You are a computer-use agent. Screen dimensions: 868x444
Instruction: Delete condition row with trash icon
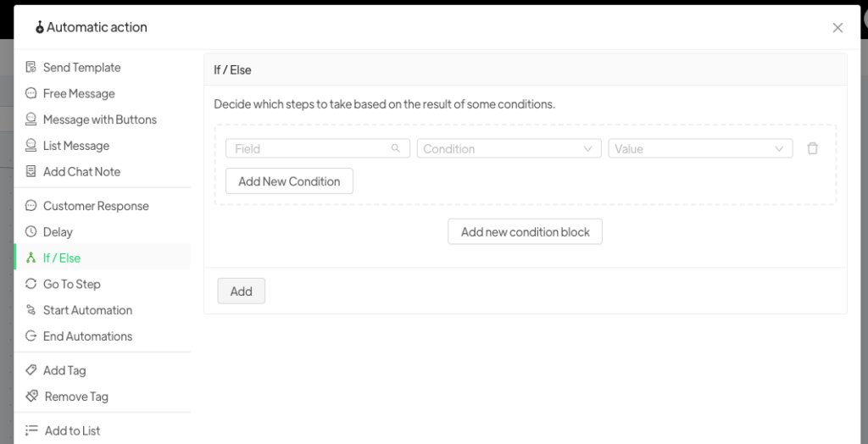[812, 149]
